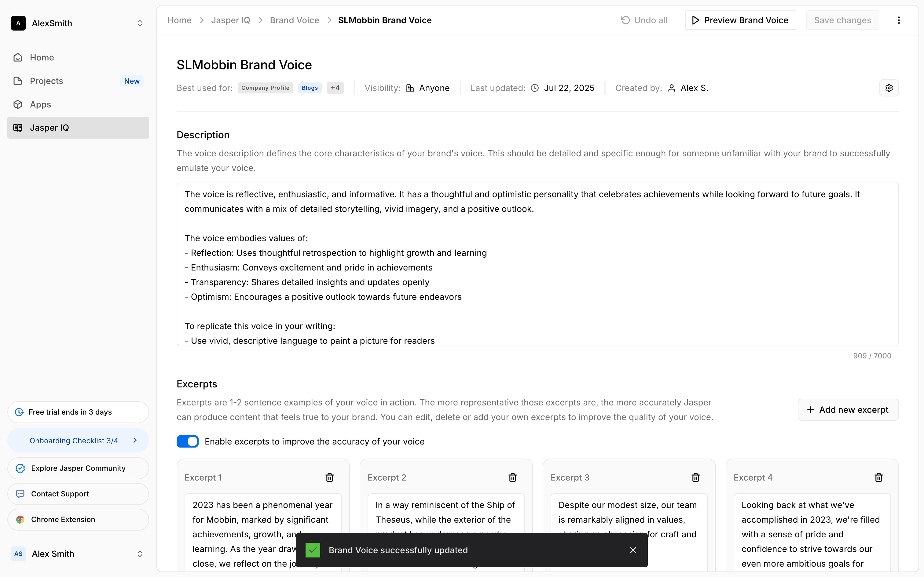Disable the excerpts accuracy toggle
This screenshot has height=577, width=924.
click(x=188, y=441)
